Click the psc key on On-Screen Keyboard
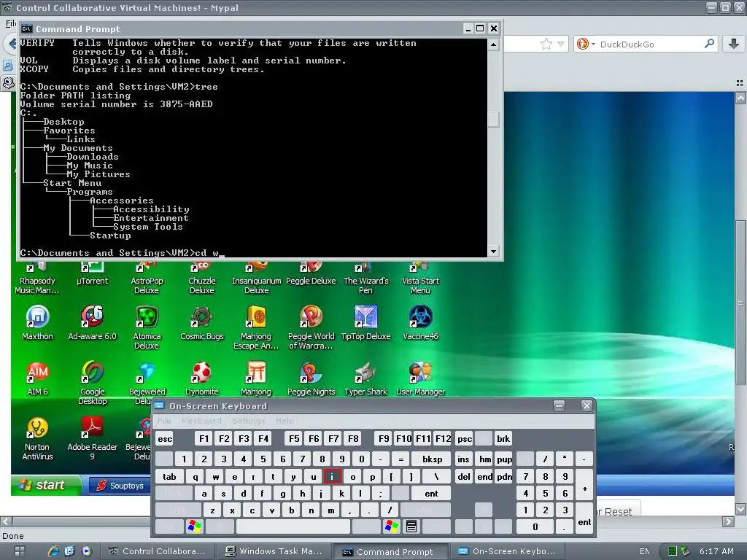 pos(465,439)
